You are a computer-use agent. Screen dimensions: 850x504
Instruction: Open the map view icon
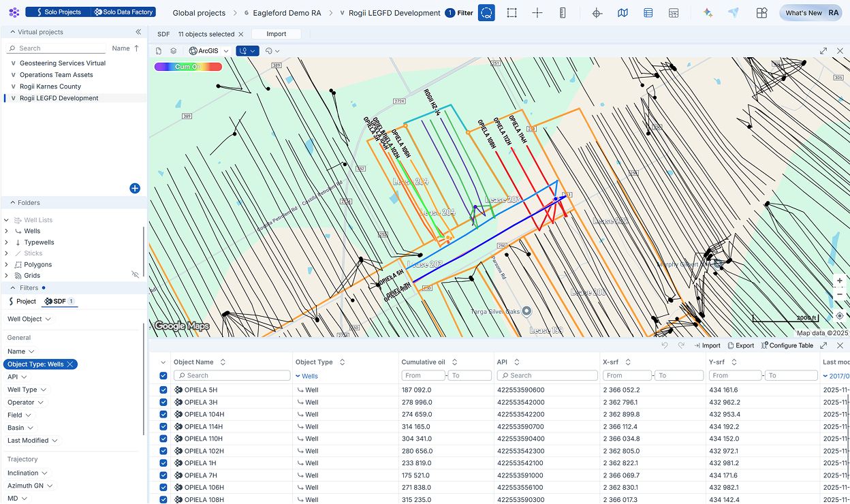tap(623, 13)
